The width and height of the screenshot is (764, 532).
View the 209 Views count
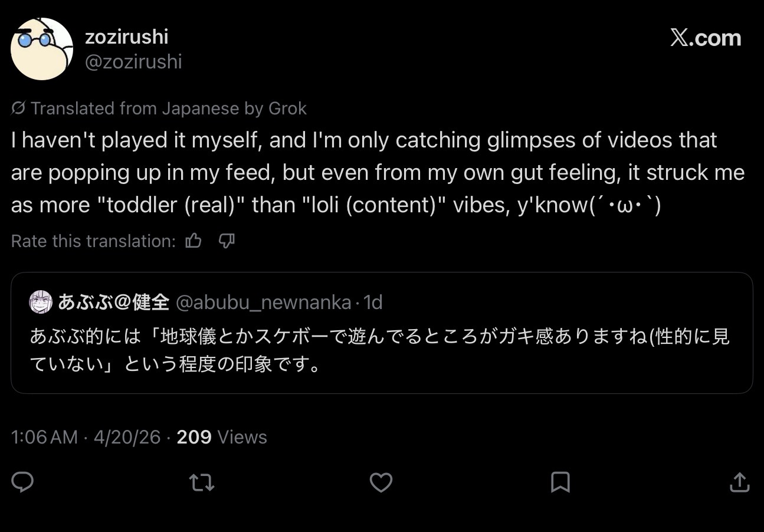[x=221, y=437]
